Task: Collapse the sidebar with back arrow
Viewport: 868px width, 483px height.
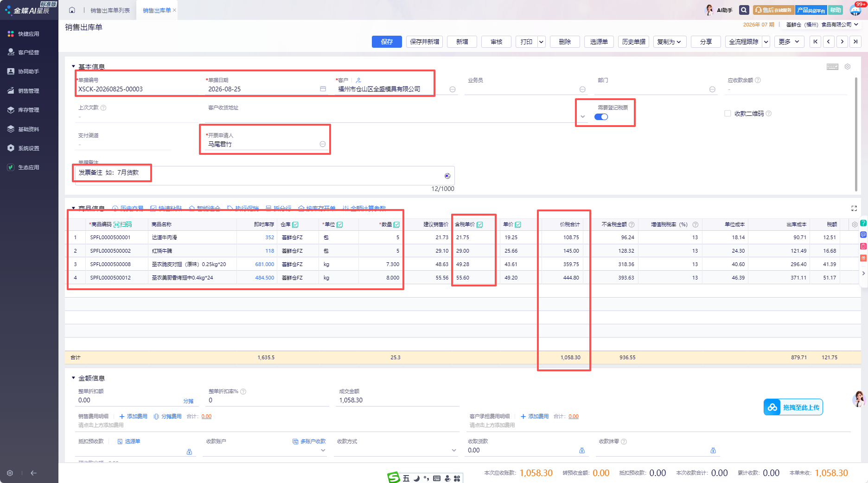Action: (x=33, y=473)
